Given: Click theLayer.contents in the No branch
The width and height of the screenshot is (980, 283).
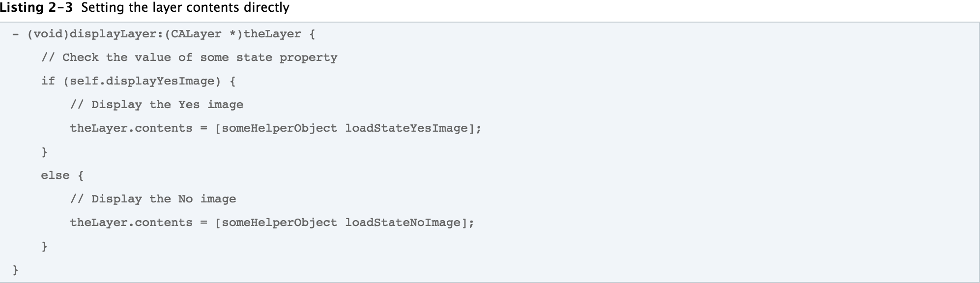Looking at the screenshot, I should (x=131, y=223).
